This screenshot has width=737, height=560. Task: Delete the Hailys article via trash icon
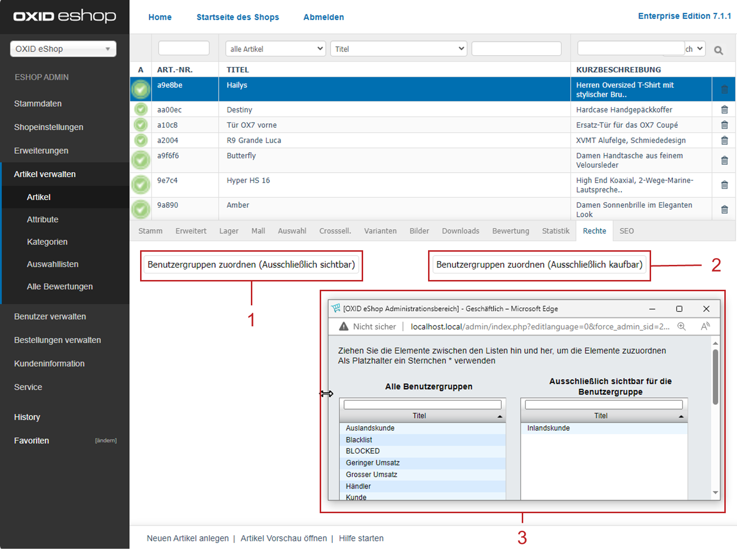[724, 89]
